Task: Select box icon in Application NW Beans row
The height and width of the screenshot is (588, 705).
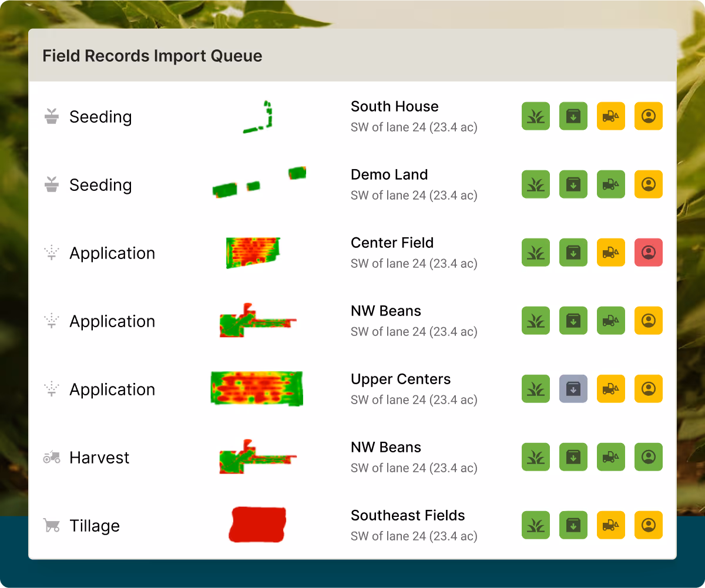Action: (x=573, y=321)
